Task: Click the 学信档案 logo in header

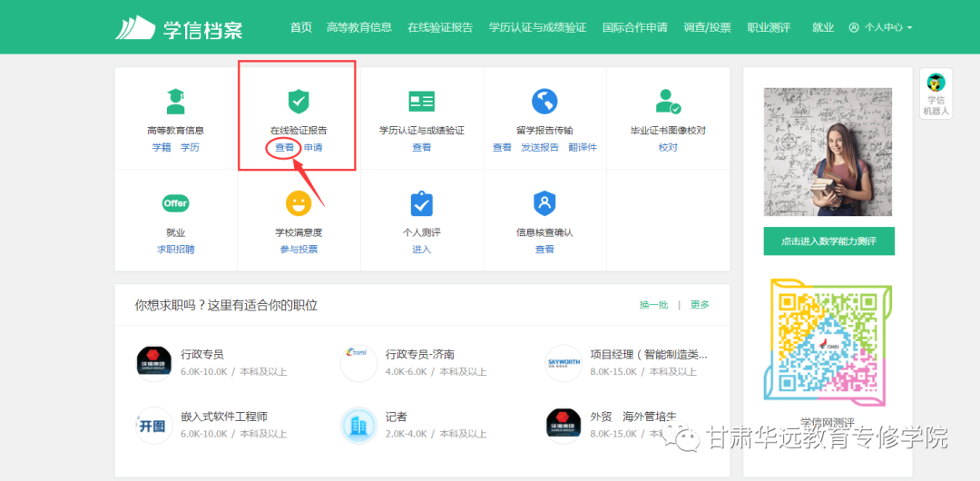Action: point(180,28)
